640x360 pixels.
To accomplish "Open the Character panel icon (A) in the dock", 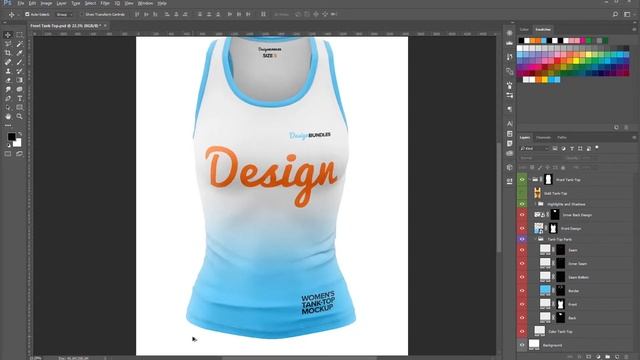I will coord(509,123).
